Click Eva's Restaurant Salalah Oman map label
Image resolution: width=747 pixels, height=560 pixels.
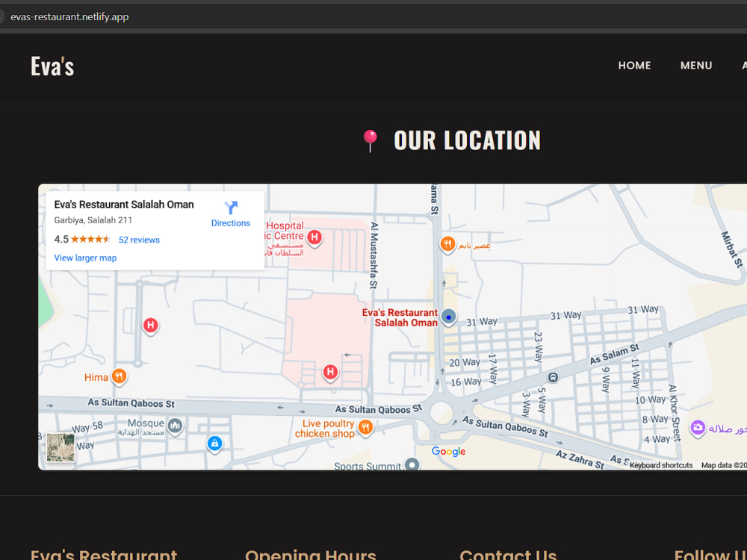pos(400,317)
